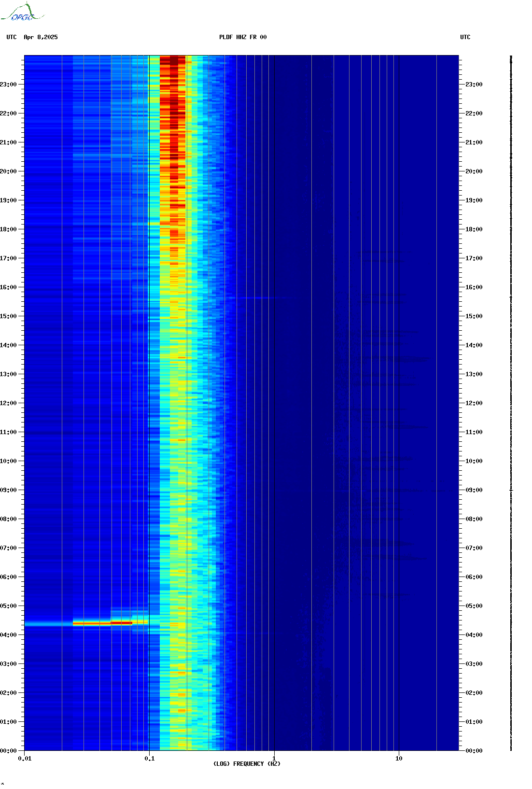Image resolution: width=532 pixels, height=789 pixels.
Task: Click the (LOG) FREQUENCY (HZ) axis label
Action: coord(247,763)
